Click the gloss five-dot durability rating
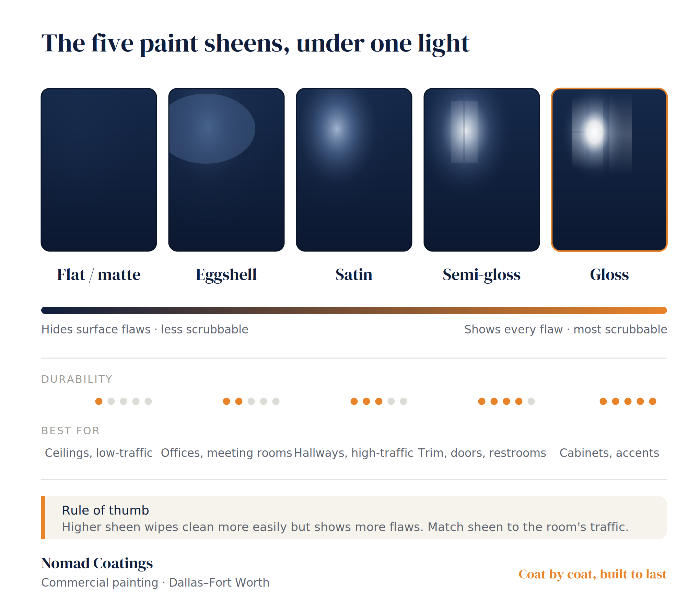This screenshot has width=700, height=601. pos(628,401)
